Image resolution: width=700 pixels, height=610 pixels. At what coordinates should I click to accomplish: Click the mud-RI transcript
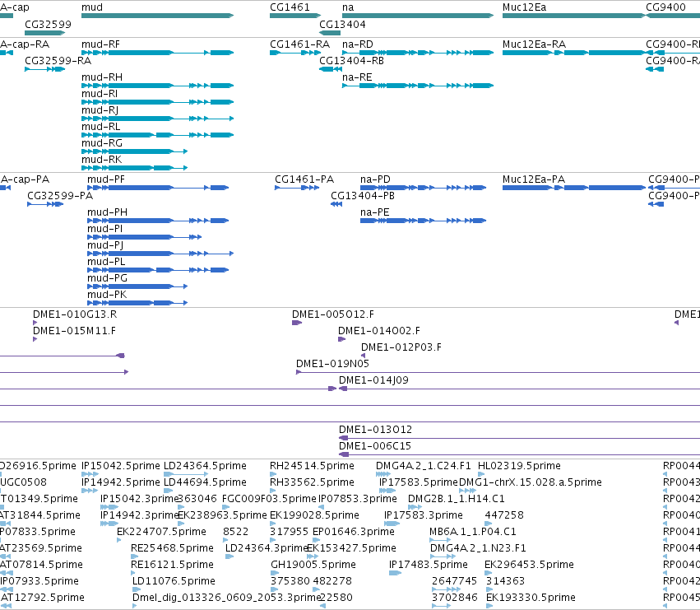(157, 102)
